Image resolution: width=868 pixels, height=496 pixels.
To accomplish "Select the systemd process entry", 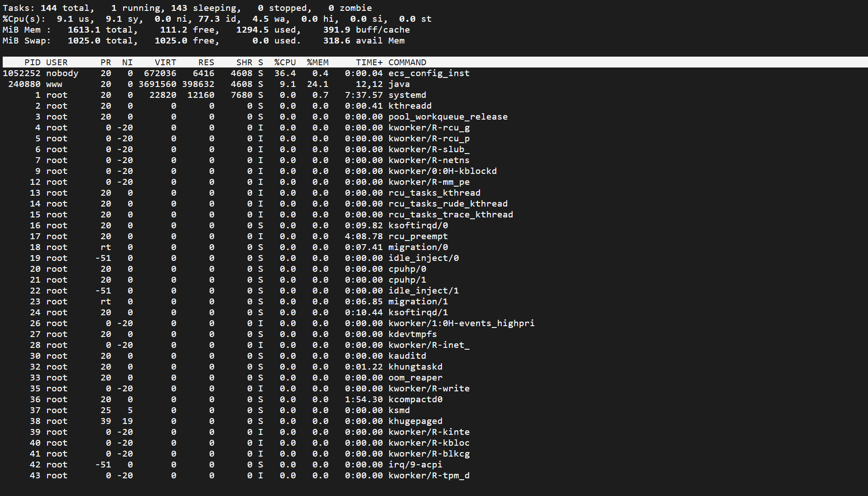I will pos(407,95).
